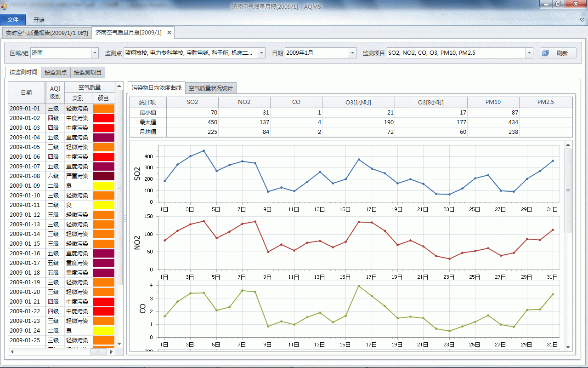Click the dark maroon swatch for 2009-01-08
This screenshot has height=368, width=588.
tap(103, 176)
